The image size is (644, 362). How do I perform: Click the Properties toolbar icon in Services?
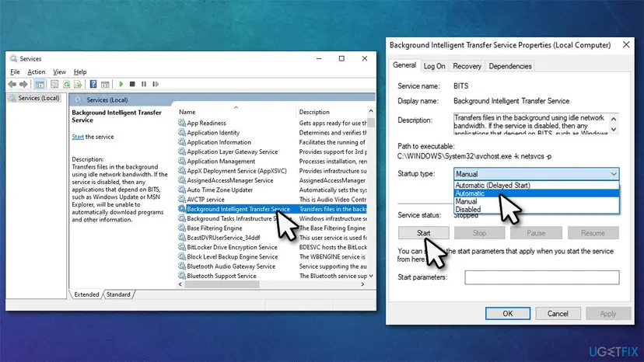(x=54, y=84)
